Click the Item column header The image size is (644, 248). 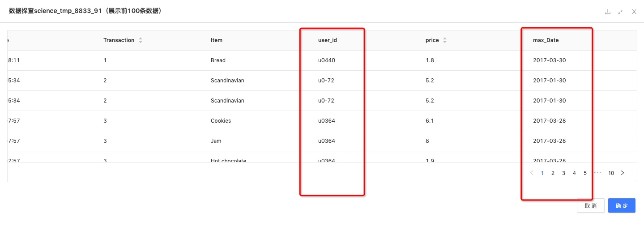pos(217,40)
